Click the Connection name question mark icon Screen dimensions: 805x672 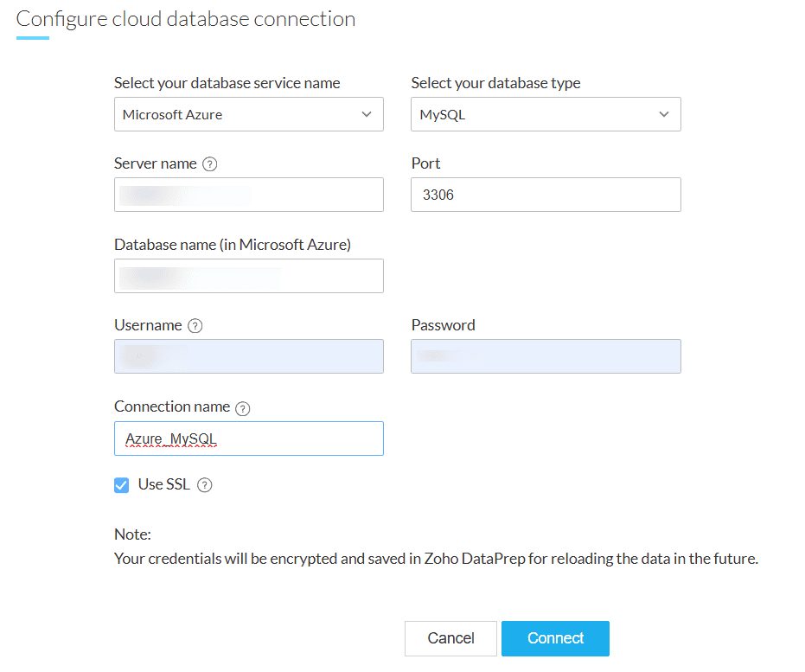click(243, 407)
